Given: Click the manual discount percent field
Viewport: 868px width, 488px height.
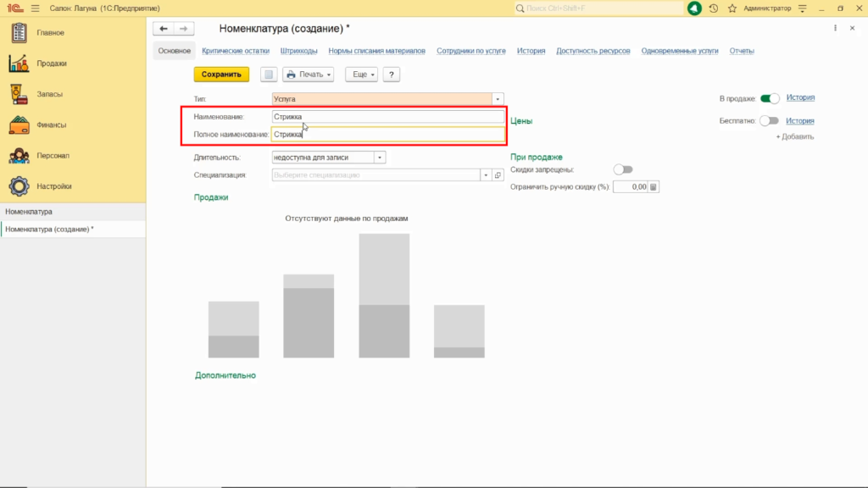Looking at the screenshot, I should 631,187.
